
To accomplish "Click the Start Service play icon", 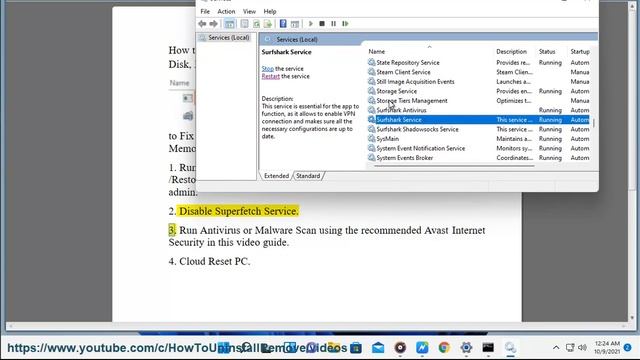I will click(311, 24).
